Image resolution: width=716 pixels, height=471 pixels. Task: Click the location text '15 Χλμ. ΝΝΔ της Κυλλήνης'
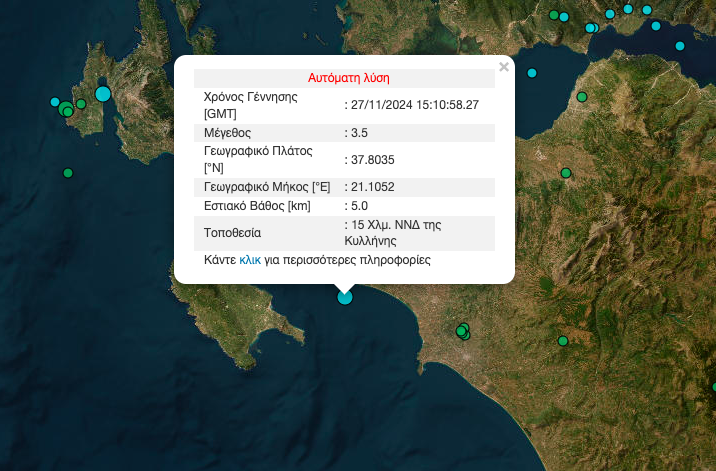click(x=393, y=233)
